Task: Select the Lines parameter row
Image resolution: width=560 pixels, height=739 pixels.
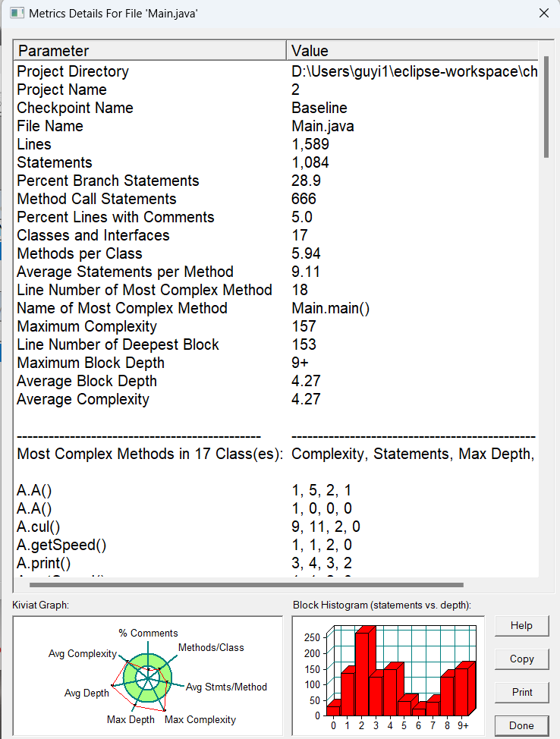Action: point(275,144)
